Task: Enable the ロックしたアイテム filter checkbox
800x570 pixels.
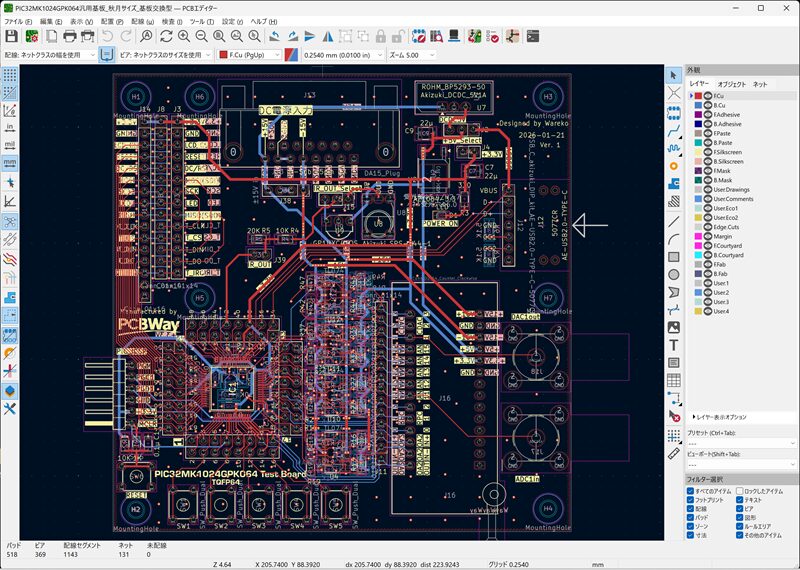Action: [741, 491]
